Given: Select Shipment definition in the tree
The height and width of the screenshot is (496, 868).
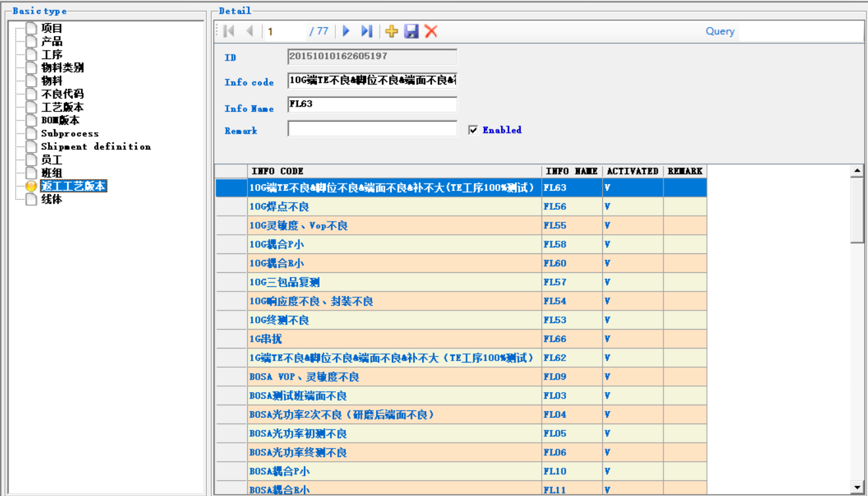Looking at the screenshot, I should coord(95,147).
